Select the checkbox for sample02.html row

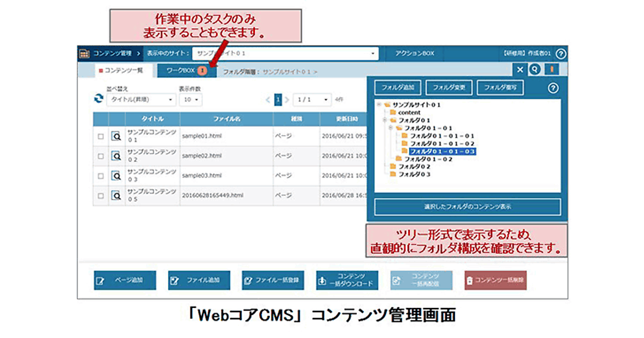click(100, 156)
